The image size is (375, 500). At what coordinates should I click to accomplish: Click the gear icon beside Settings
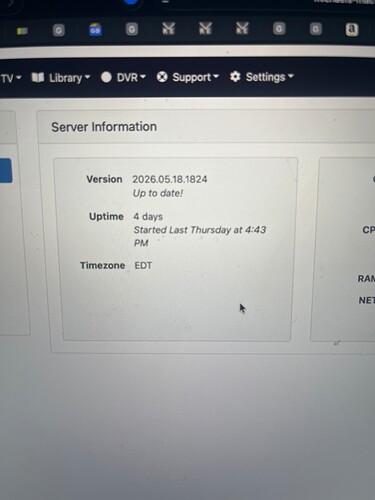(x=235, y=77)
